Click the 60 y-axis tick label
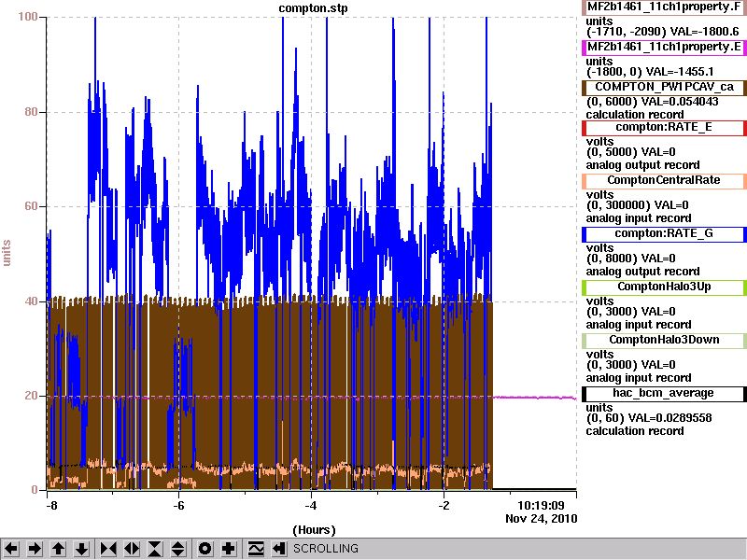 pos(31,206)
